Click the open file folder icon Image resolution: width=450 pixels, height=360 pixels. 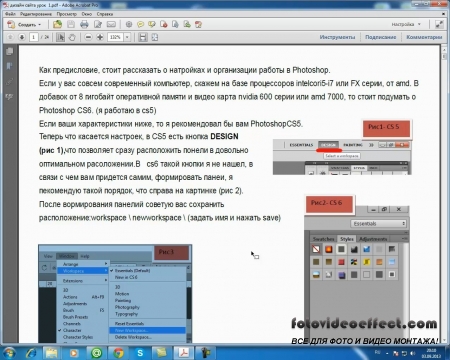coord(57,24)
